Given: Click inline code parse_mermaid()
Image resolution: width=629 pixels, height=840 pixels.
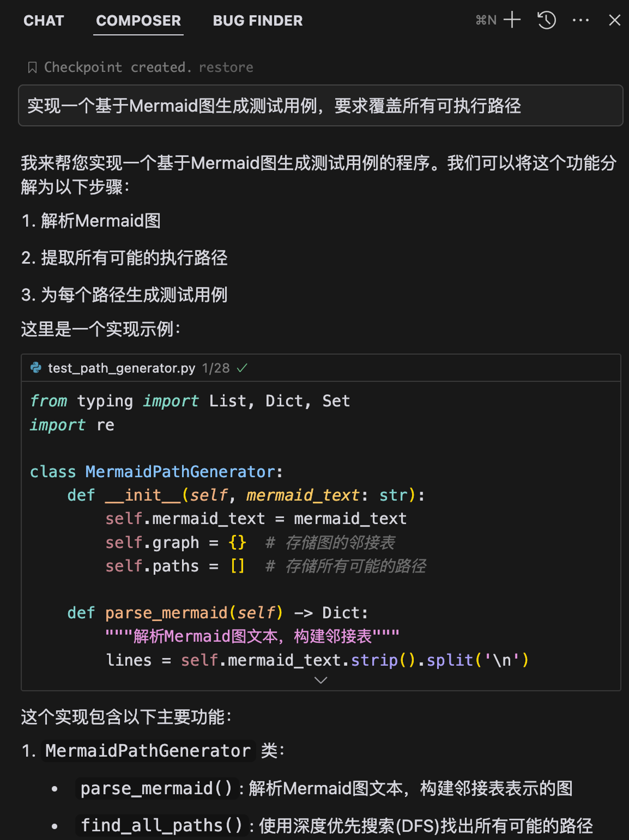Looking at the screenshot, I should click(157, 789).
